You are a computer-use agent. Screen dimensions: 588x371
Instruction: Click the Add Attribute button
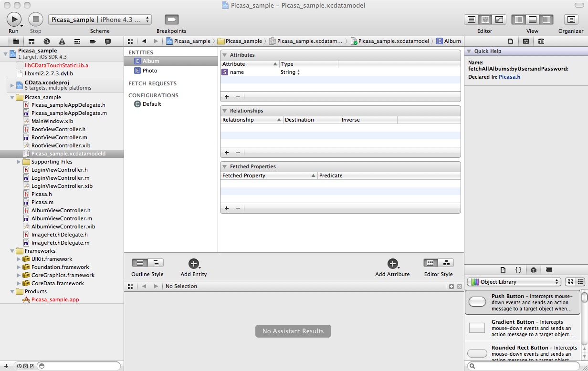(x=392, y=264)
